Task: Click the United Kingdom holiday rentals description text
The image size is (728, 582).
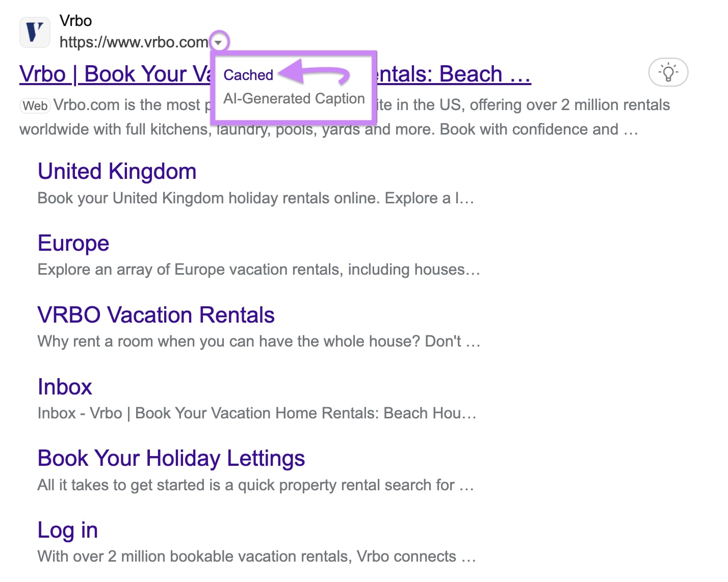Action: pyautogui.click(x=255, y=198)
